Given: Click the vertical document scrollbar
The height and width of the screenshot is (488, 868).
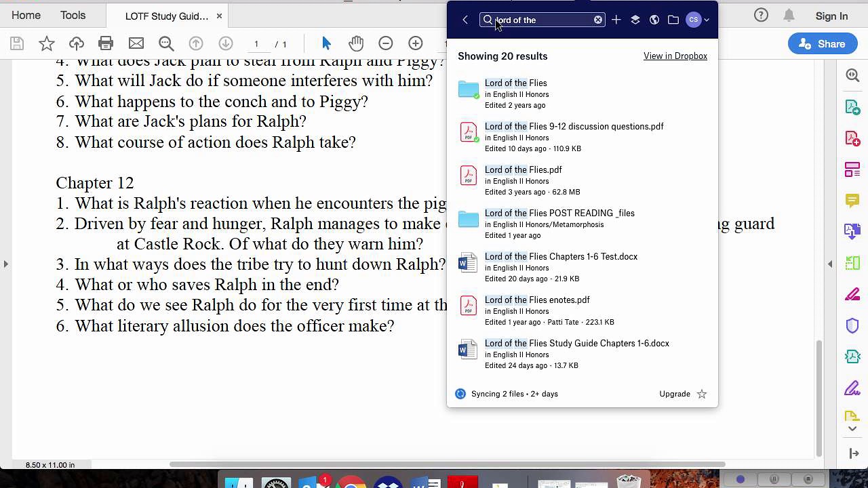Looking at the screenshot, I should point(819,399).
